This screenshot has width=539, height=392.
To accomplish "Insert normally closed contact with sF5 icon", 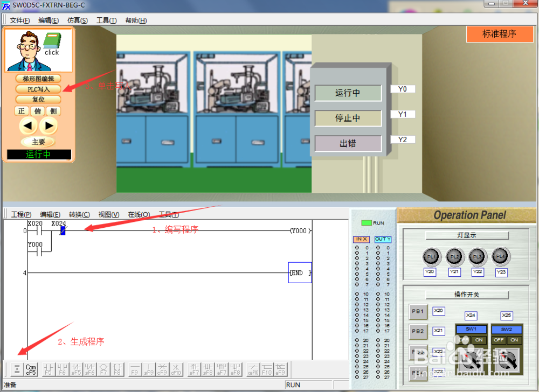I will pyautogui.click(x=76, y=369).
